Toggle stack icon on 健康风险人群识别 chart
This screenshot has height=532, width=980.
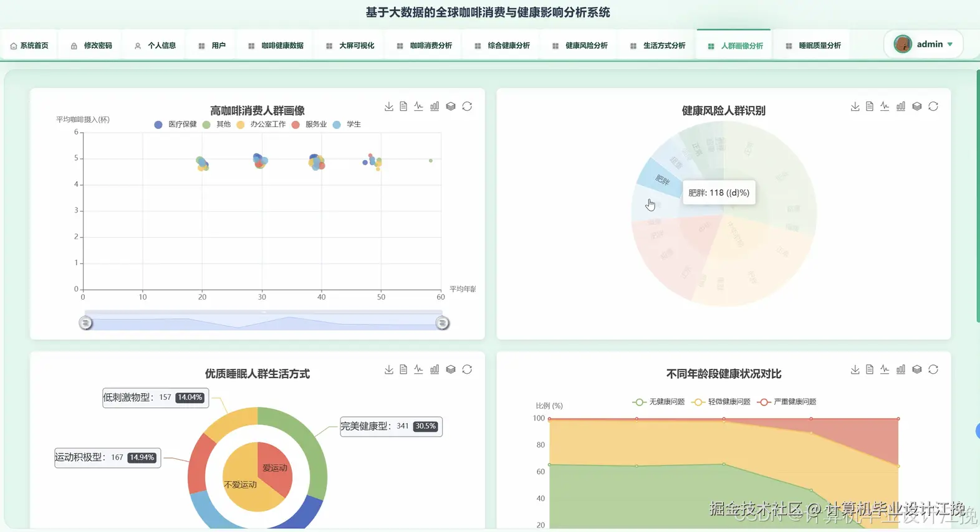[917, 107]
